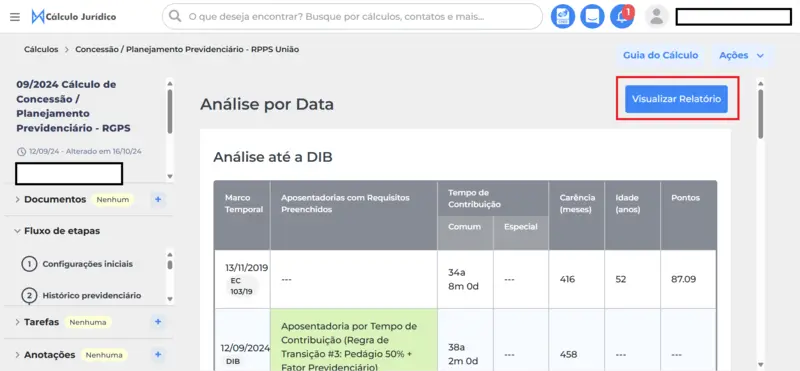Add a new task with plus icon
This screenshot has width=800, height=371.
click(x=158, y=322)
